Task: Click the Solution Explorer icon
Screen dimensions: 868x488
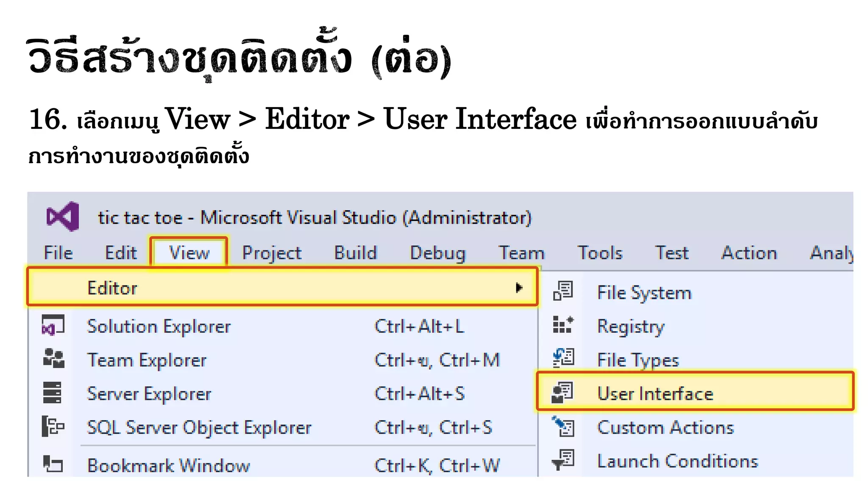Action: [53, 325]
